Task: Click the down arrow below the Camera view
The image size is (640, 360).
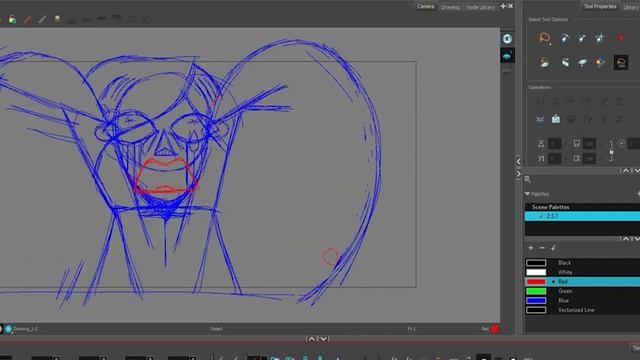Action: pos(323,339)
